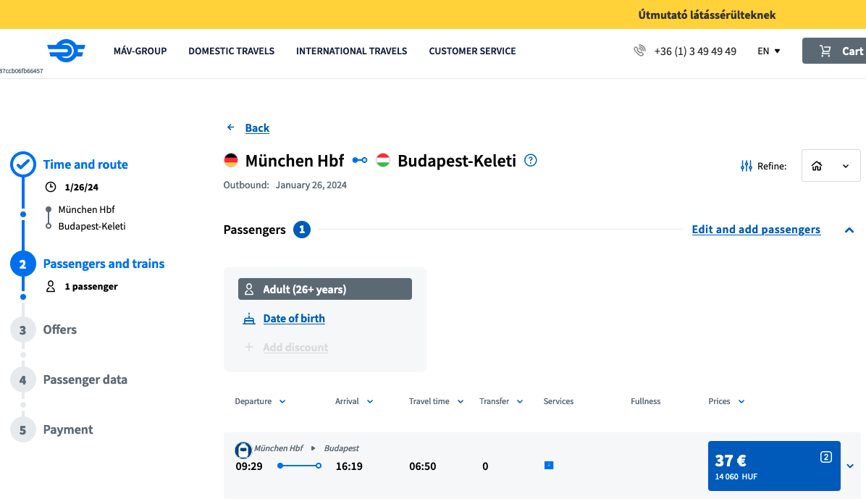Sort results by Prices column
The image size is (866, 504).
pos(726,401)
